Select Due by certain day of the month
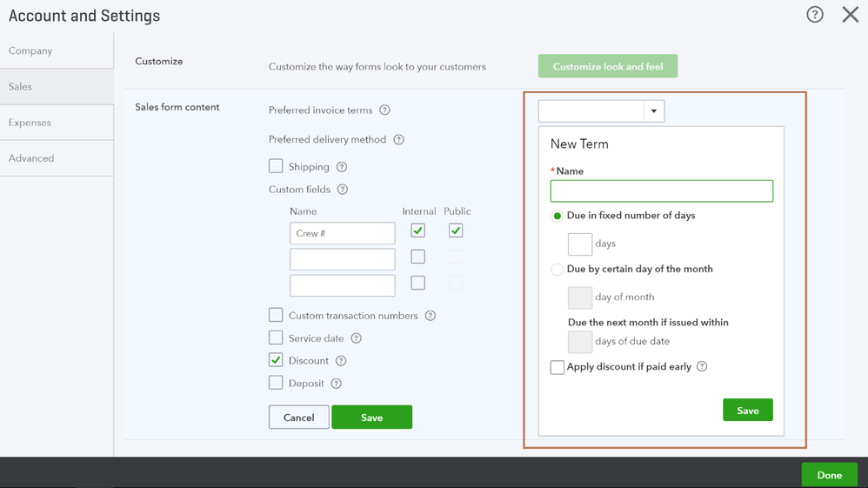Viewport: 868px width, 488px height. click(x=558, y=270)
